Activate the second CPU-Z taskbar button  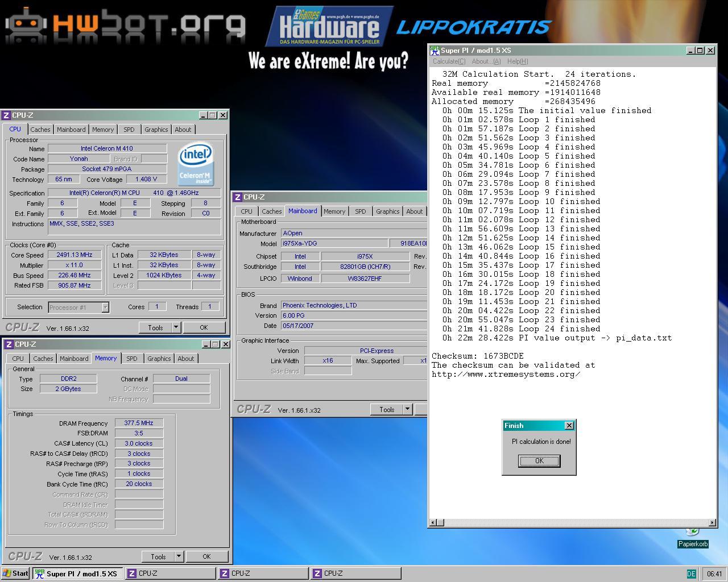263,573
